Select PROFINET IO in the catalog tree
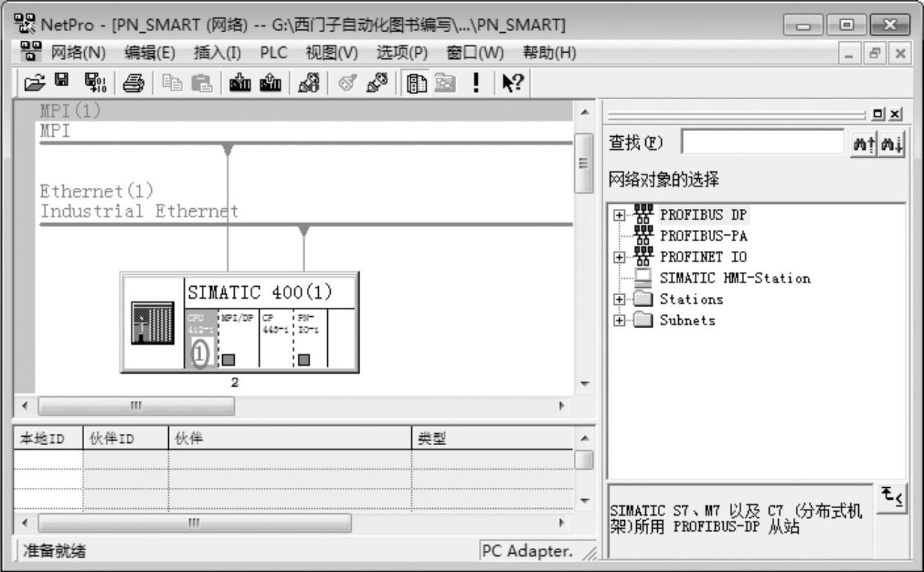This screenshot has width=924, height=572. tap(703, 257)
